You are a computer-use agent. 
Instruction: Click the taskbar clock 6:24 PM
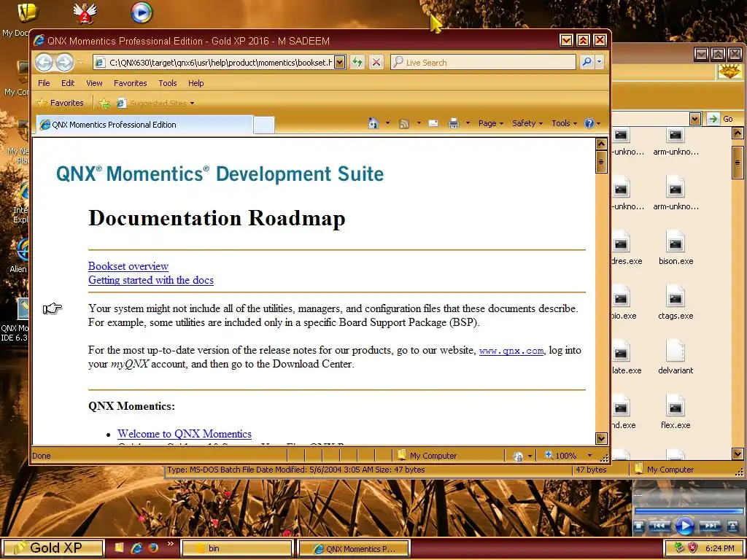tap(719, 548)
